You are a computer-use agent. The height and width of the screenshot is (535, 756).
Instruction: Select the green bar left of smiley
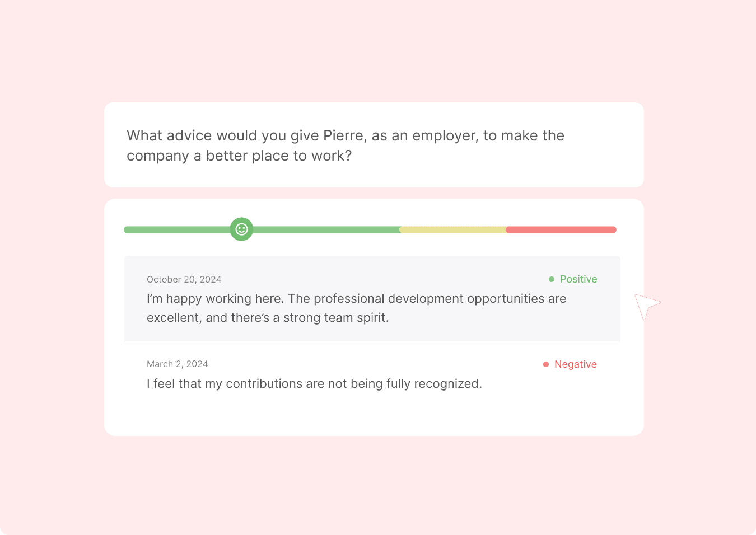coord(176,229)
